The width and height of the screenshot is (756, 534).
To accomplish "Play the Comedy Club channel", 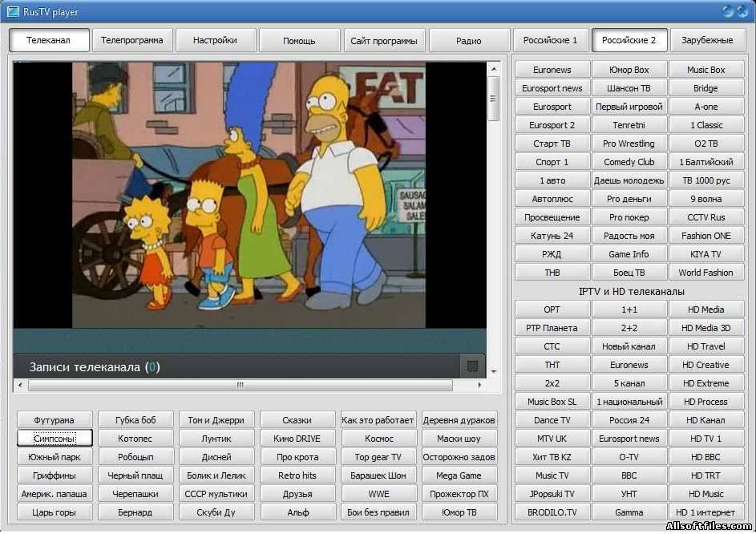I will tap(629, 162).
